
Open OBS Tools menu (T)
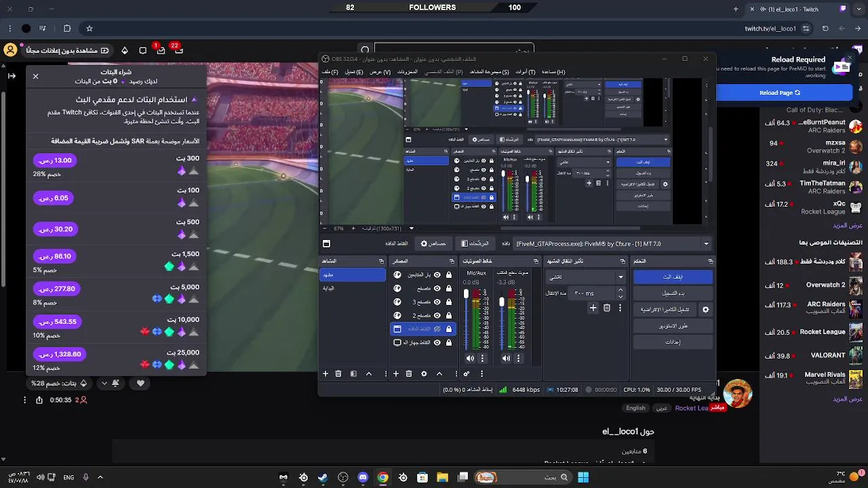pyautogui.click(x=525, y=72)
